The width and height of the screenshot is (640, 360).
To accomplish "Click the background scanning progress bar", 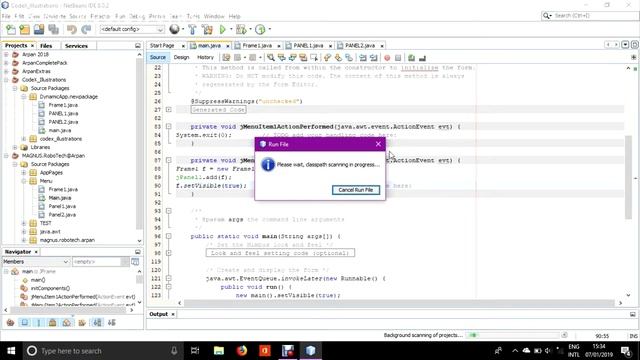I will (x=513, y=335).
